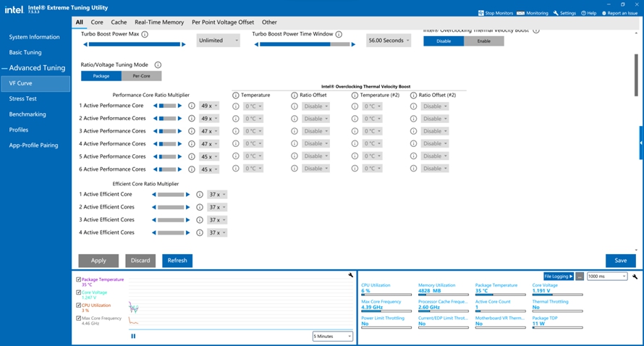Click info icon beside Turbo Boost Power Max

click(x=145, y=34)
